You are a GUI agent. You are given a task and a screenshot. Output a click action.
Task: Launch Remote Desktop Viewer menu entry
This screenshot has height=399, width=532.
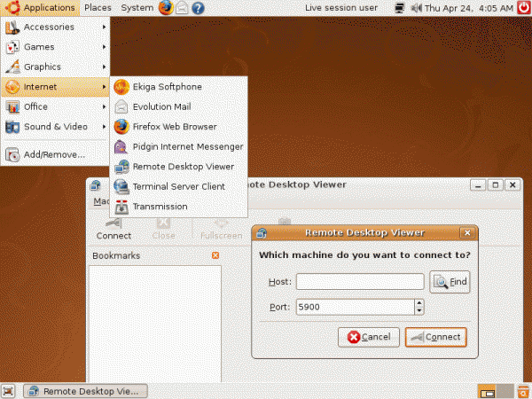pos(178,167)
